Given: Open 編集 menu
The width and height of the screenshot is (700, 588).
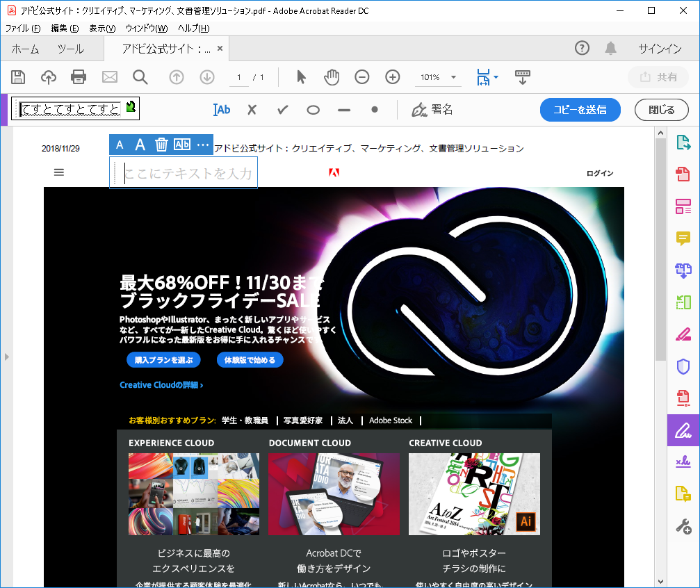Looking at the screenshot, I should click(x=65, y=28).
